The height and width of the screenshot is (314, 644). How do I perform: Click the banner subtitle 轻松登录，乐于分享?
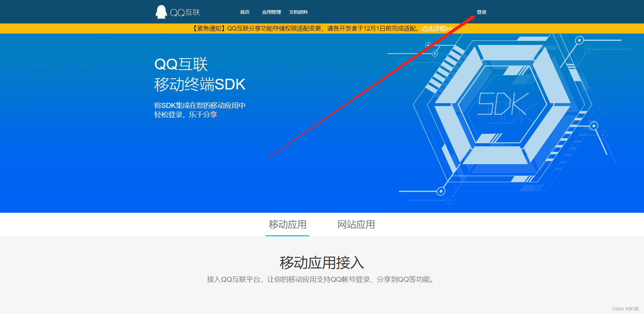click(x=186, y=115)
